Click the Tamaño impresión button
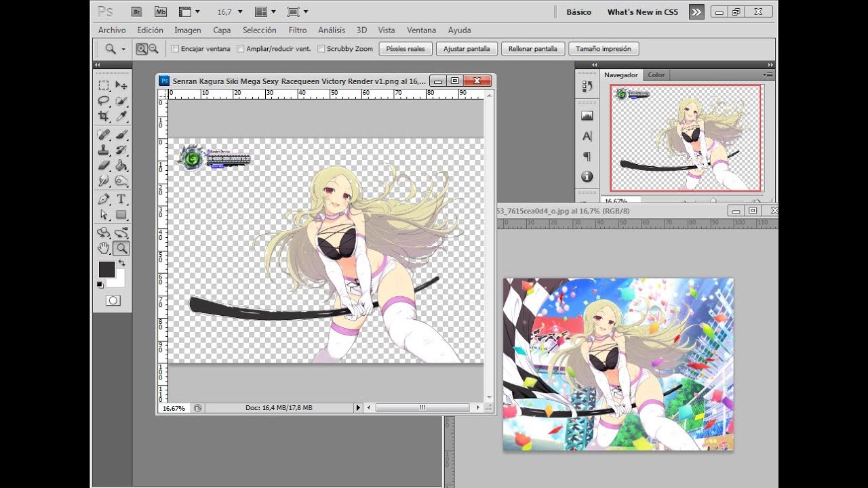 click(x=604, y=49)
